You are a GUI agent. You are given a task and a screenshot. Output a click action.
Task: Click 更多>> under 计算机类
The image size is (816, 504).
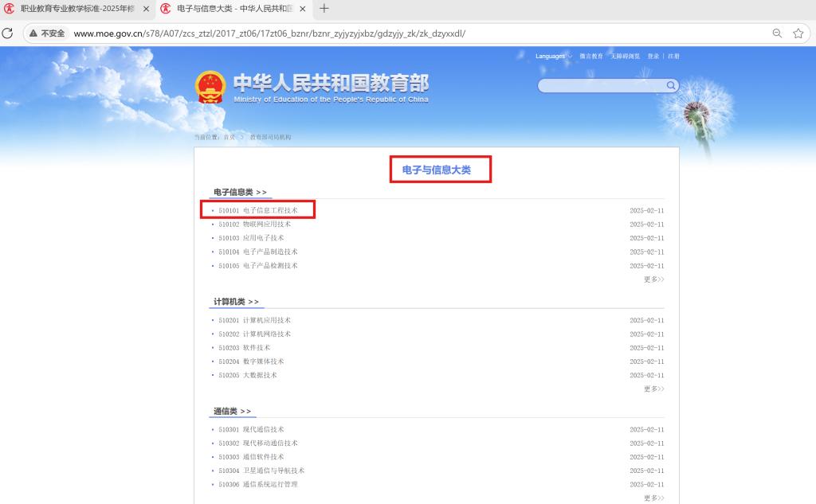[653, 389]
